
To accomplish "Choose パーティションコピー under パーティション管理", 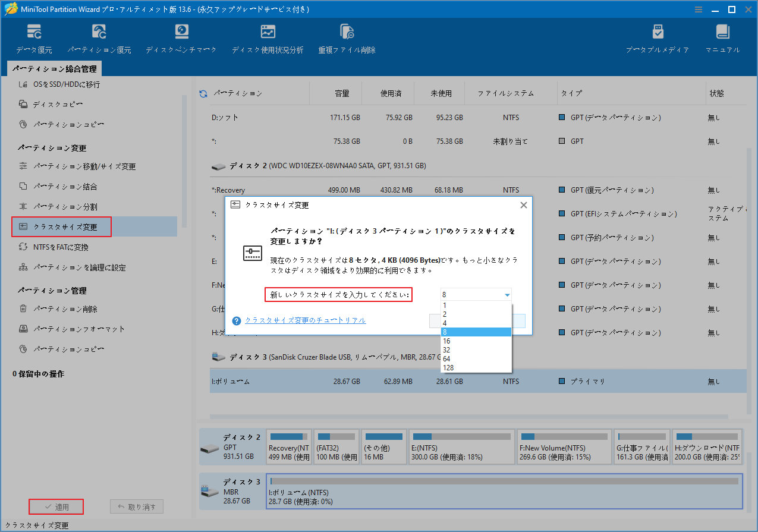I will (x=62, y=349).
